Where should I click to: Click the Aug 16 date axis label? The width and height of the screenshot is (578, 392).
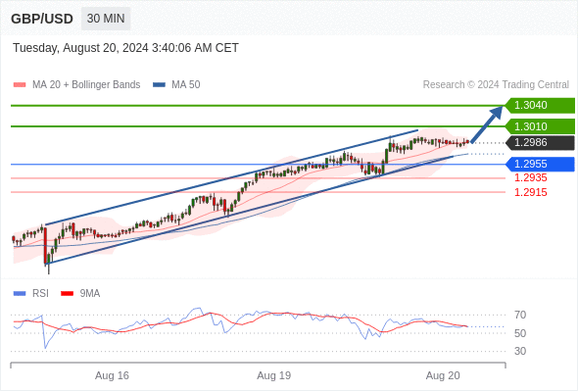(x=112, y=375)
